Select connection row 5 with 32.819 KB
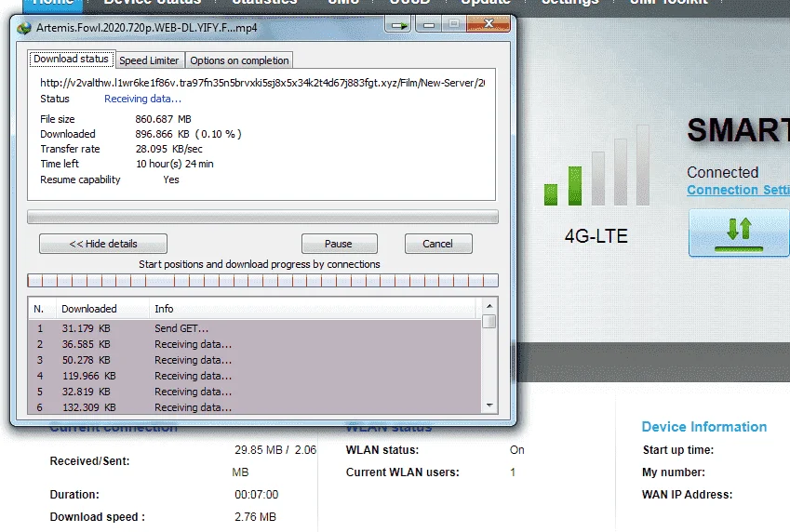 (255, 392)
